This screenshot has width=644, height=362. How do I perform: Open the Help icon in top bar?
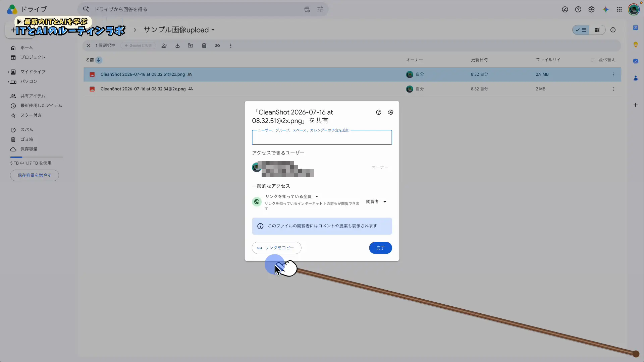(x=578, y=9)
